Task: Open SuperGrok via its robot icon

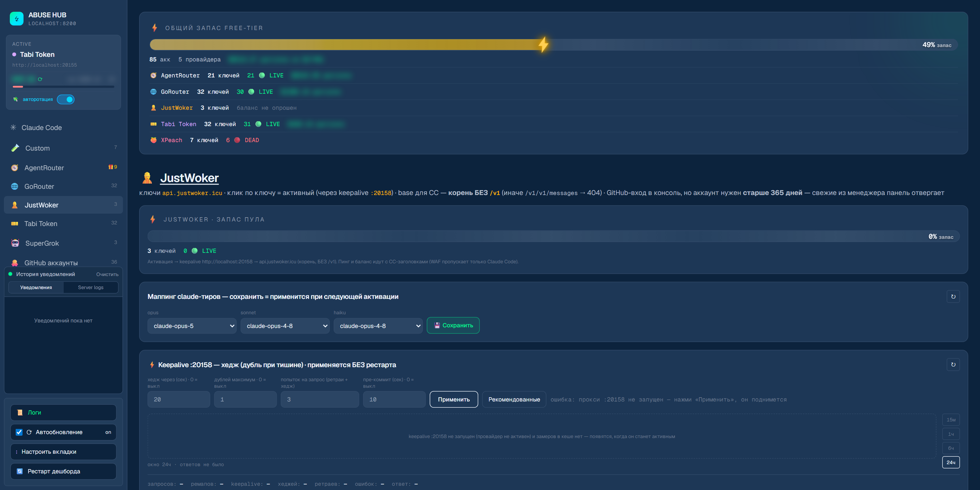Action: point(15,243)
